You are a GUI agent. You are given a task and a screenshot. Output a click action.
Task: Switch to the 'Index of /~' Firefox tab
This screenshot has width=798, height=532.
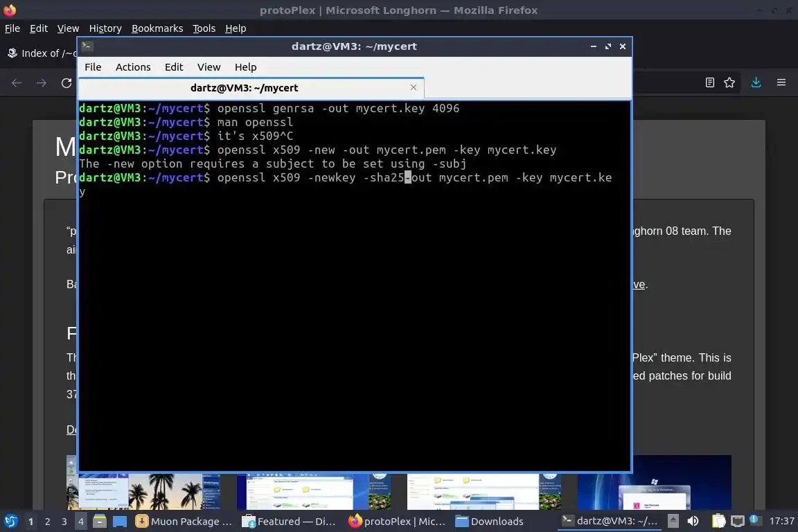pos(41,53)
